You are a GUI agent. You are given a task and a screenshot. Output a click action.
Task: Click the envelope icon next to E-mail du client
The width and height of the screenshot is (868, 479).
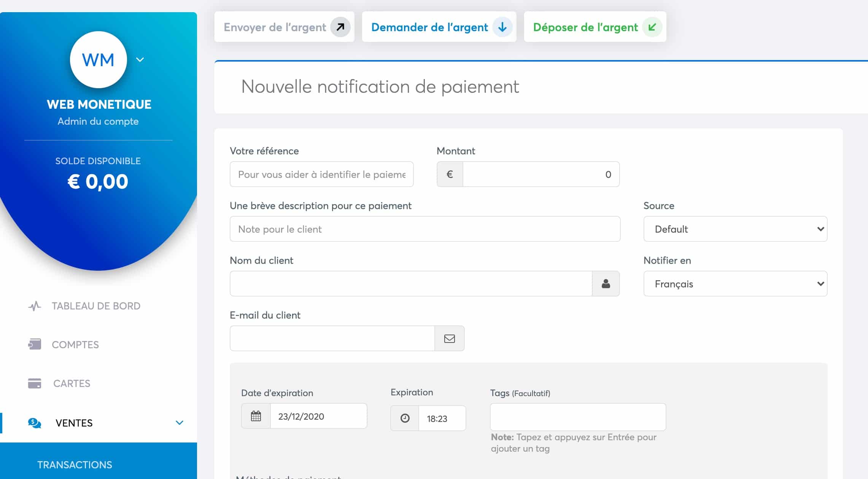pos(450,338)
